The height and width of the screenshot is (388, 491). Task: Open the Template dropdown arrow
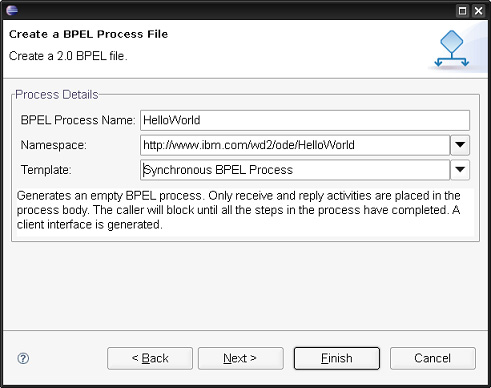tap(460, 170)
